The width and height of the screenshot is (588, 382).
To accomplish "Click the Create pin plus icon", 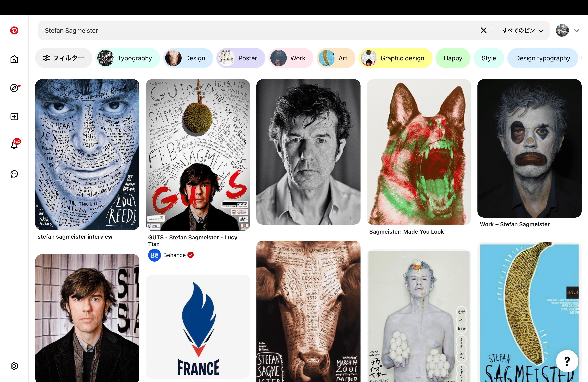I will 14,116.
